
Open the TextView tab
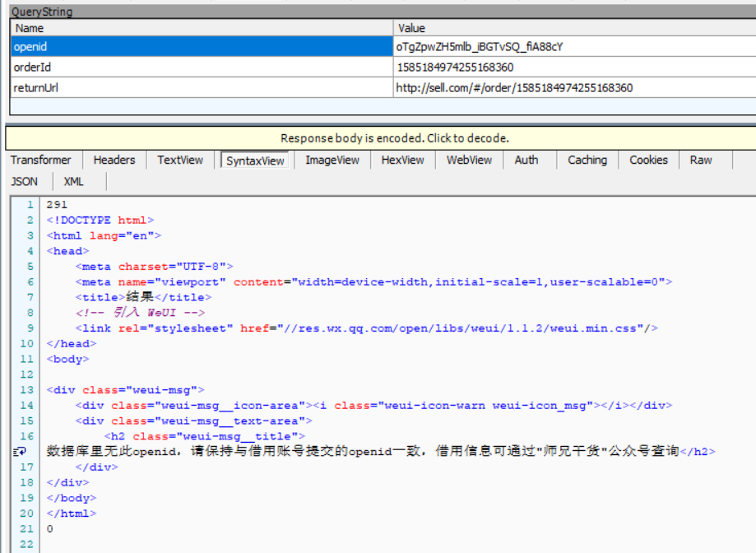pyautogui.click(x=180, y=160)
